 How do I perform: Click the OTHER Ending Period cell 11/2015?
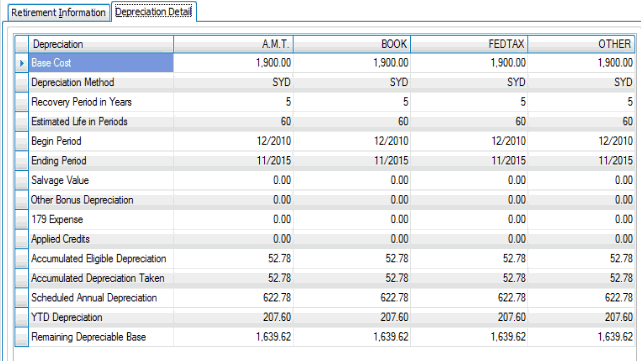pyautogui.click(x=581, y=161)
